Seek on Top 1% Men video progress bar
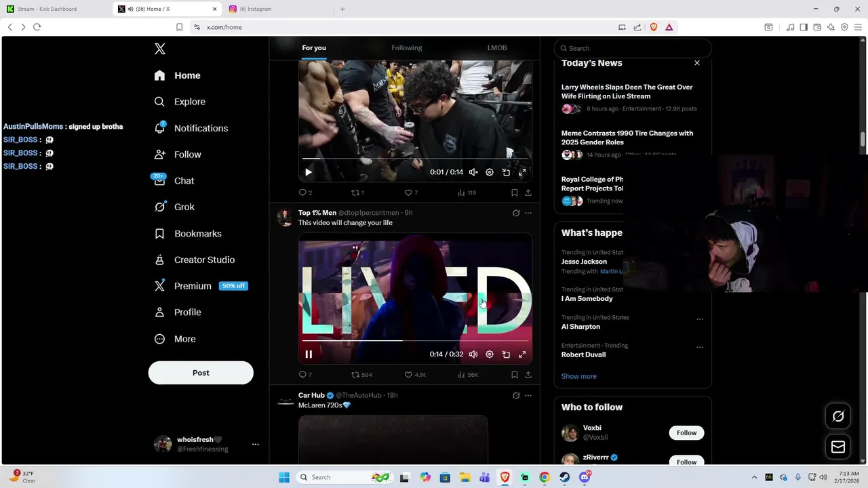 [x=415, y=341]
